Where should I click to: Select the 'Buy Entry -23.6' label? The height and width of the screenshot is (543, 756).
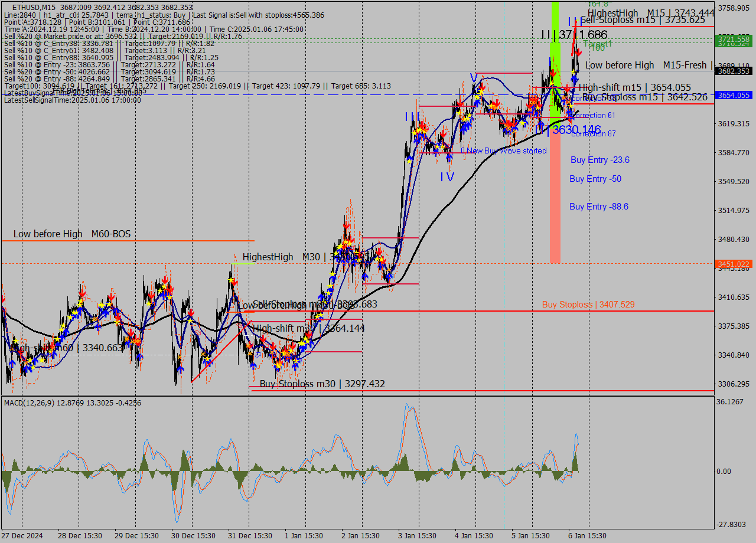600,160
